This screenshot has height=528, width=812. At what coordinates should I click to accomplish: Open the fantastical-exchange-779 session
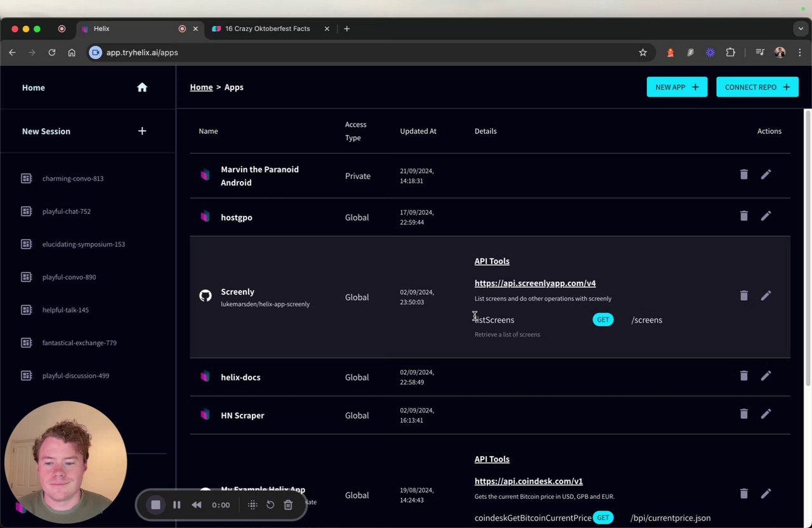pyautogui.click(x=79, y=343)
